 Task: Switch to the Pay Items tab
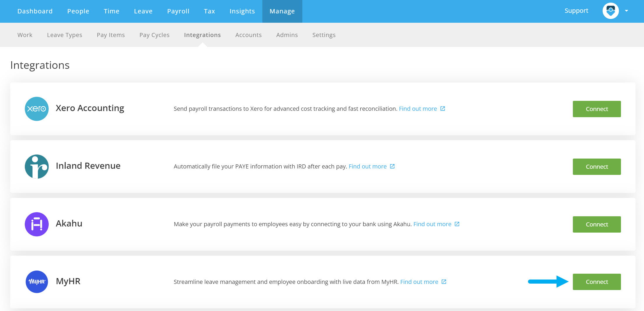click(111, 35)
